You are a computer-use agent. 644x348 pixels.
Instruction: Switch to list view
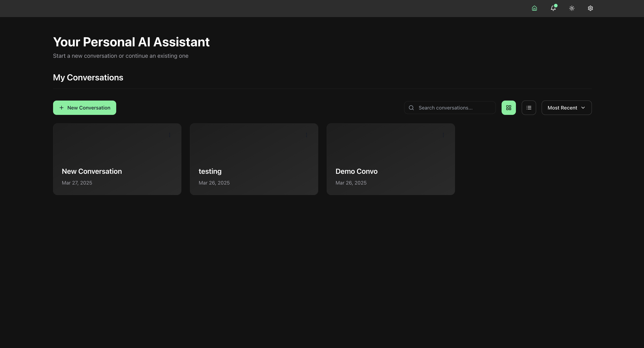pyautogui.click(x=528, y=108)
